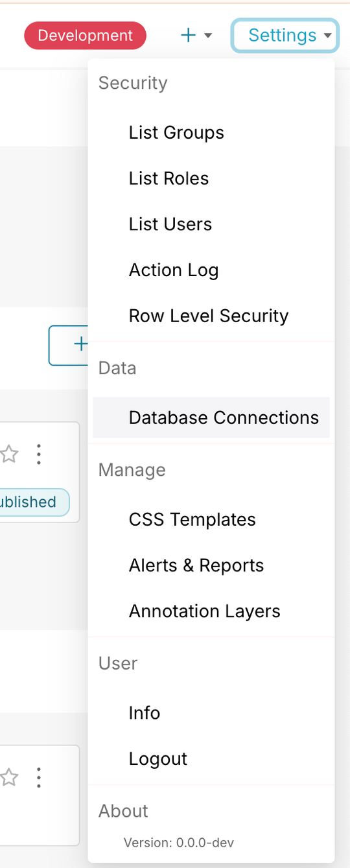
Task: Open the user Info page
Action: point(211,713)
